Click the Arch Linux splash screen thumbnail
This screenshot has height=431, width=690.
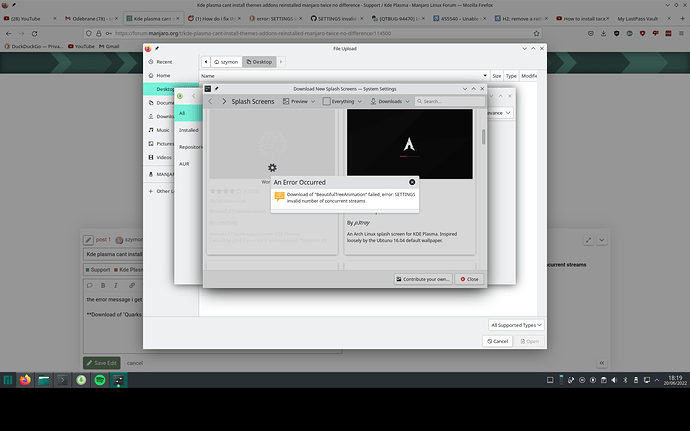410,144
